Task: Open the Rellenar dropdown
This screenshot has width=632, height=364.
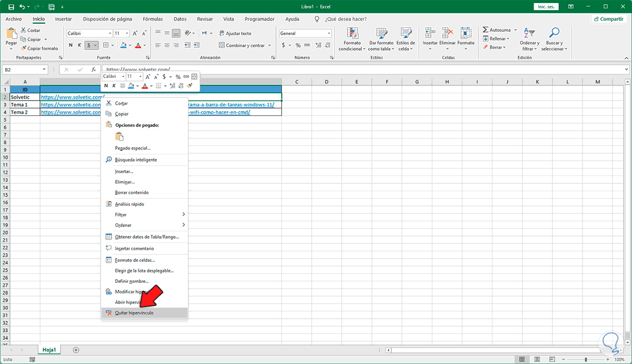Action: 495,38
